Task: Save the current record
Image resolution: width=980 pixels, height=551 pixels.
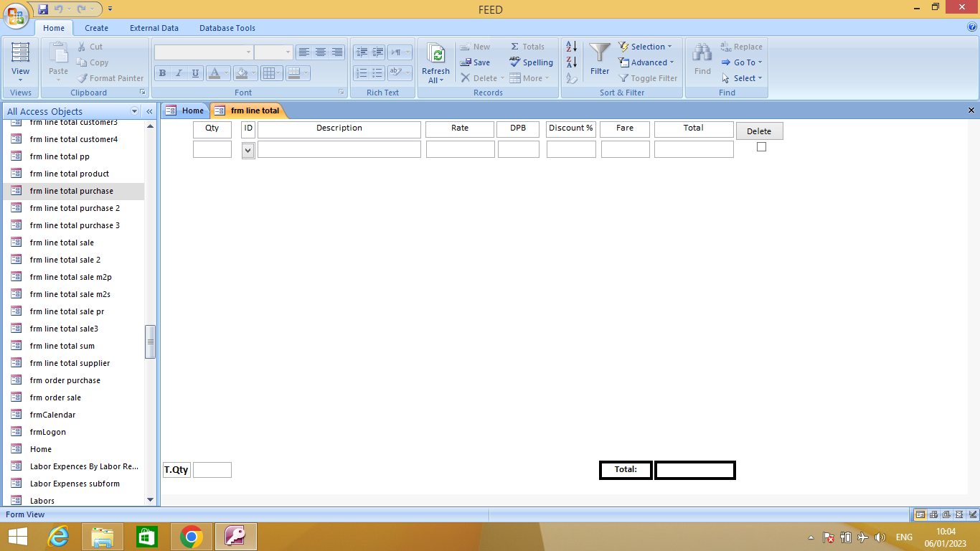Action: (x=475, y=62)
